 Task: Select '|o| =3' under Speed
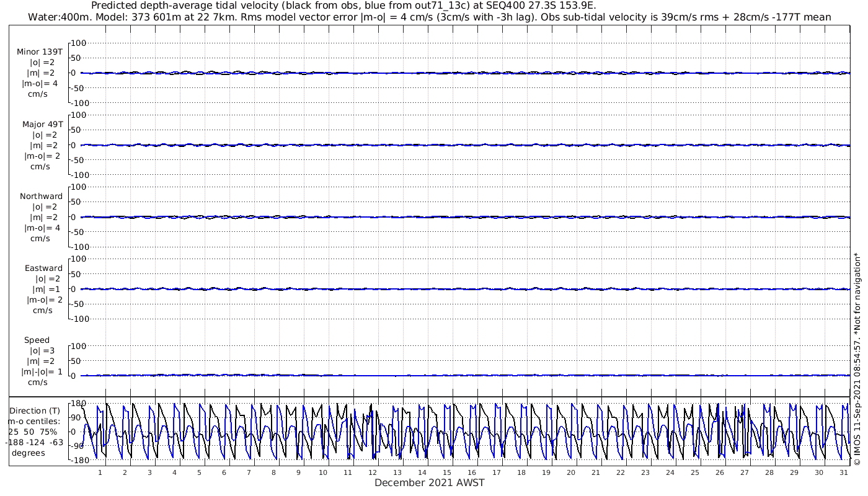point(43,351)
